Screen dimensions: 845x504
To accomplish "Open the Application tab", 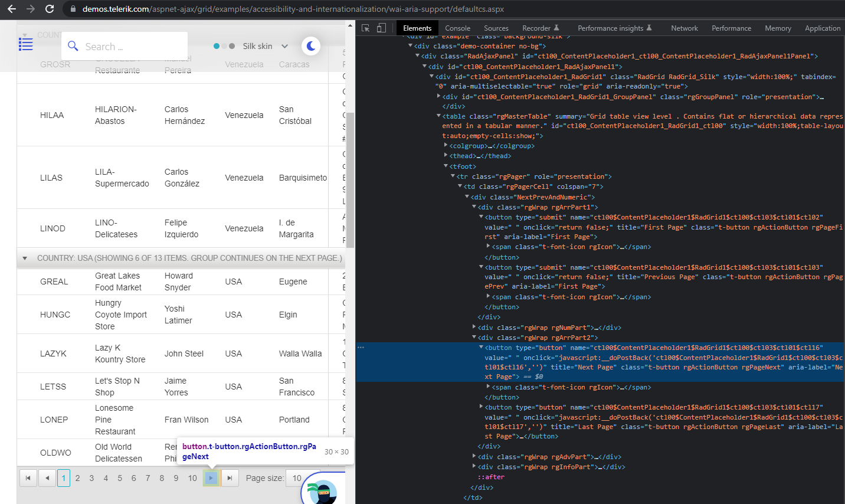I will click(x=823, y=28).
